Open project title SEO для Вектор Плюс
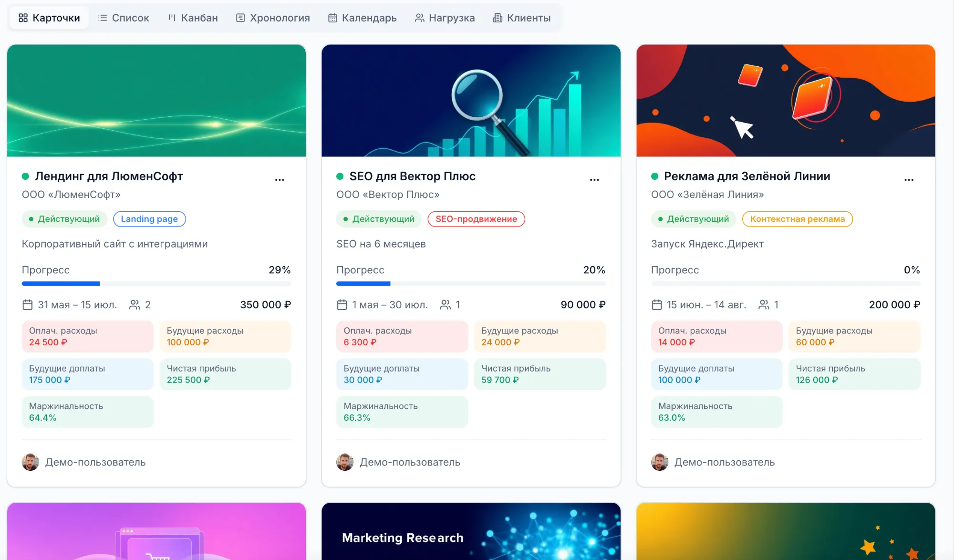The width and height of the screenshot is (954, 560). coord(413,176)
